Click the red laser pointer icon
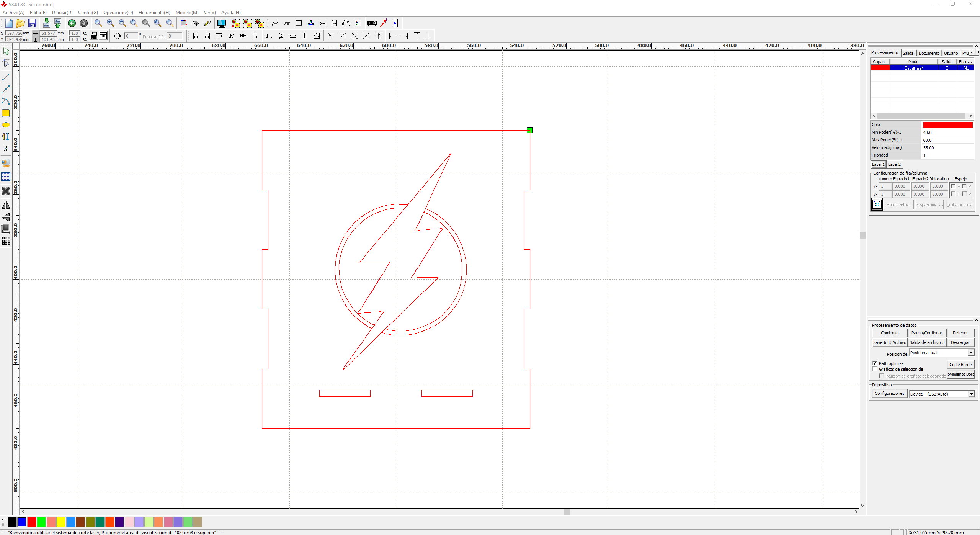This screenshot has width=980, height=535. [x=384, y=23]
